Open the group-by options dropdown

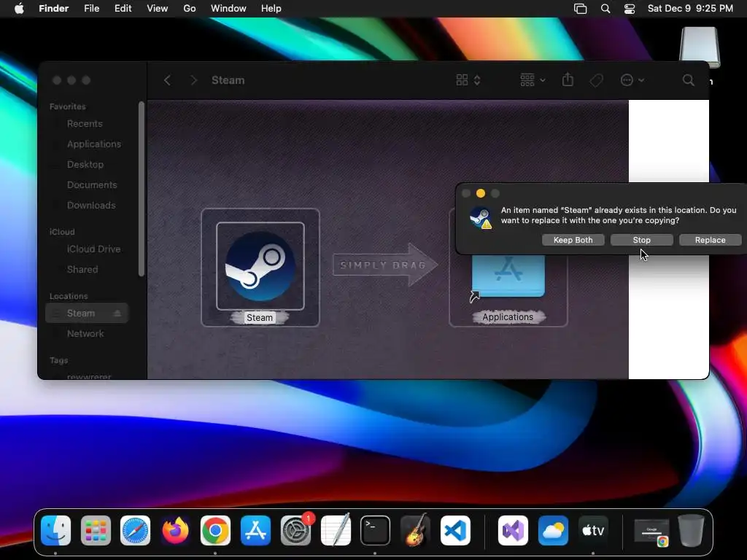(x=533, y=80)
